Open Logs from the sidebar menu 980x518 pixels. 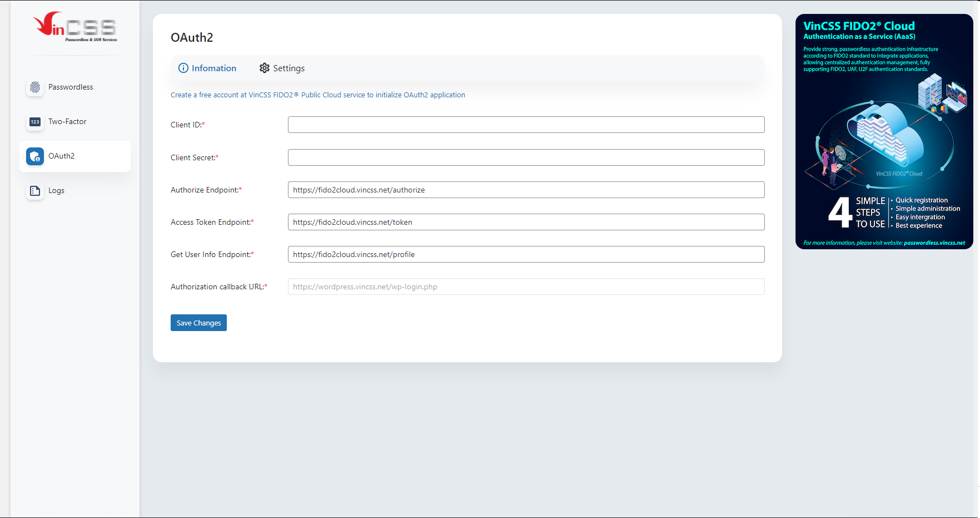tap(56, 190)
